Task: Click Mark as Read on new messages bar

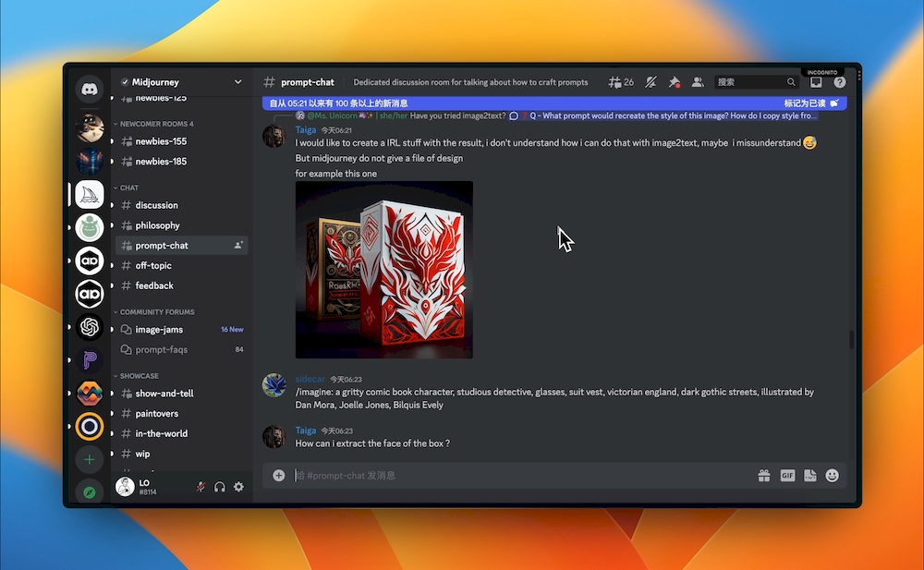Action: point(811,103)
